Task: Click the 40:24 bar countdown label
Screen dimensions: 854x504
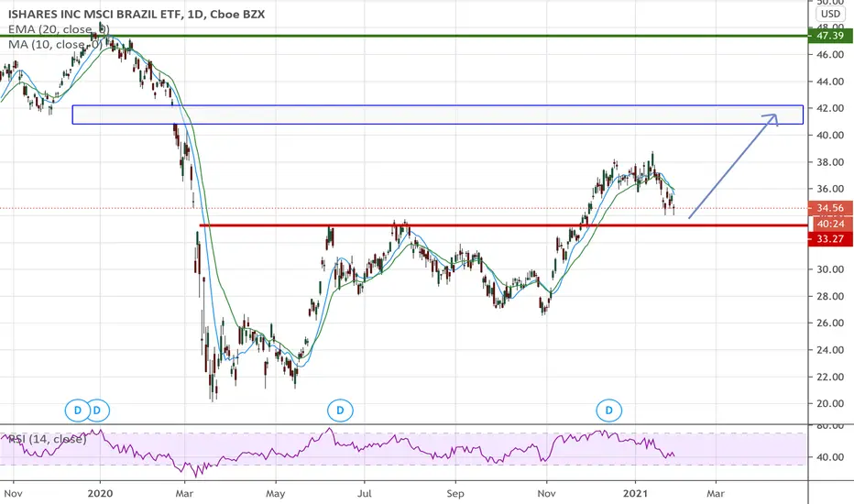Action: 830,224
